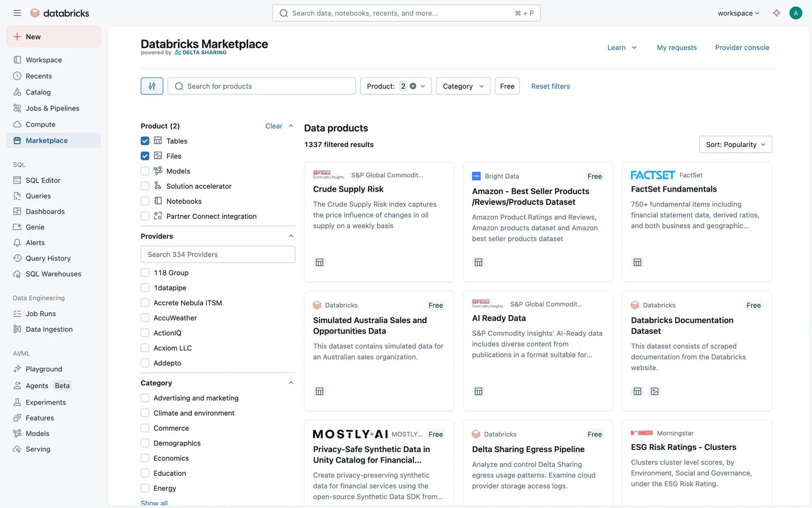The width and height of the screenshot is (812, 508).
Task: Click the Reset filters link
Action: click(x=550, y=86)
